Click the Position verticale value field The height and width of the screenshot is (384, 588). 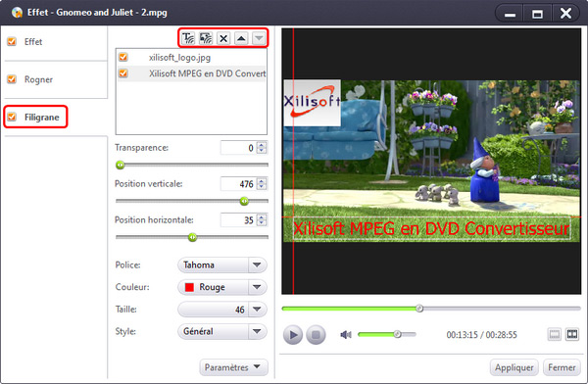coord(238,184)
